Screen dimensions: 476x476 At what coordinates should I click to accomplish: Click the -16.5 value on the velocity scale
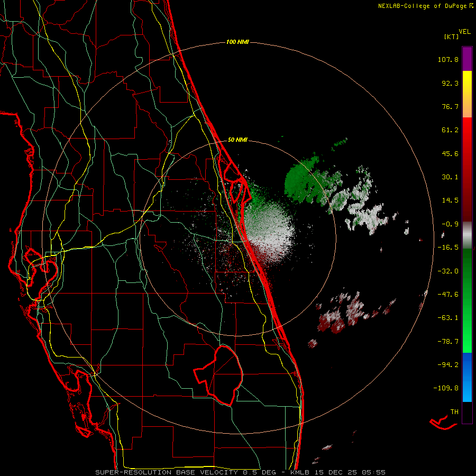click(x=448, y=248)
